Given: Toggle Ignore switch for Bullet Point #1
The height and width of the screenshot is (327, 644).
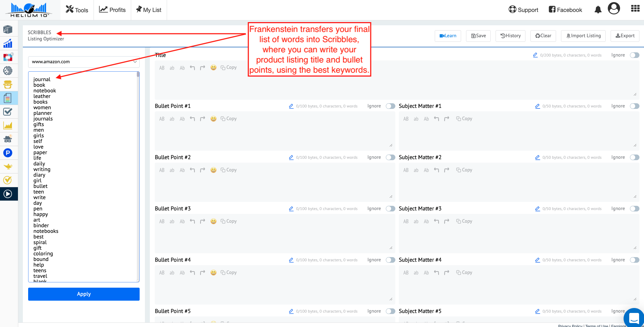Looking at the screenshot, I should pos(390,106).
